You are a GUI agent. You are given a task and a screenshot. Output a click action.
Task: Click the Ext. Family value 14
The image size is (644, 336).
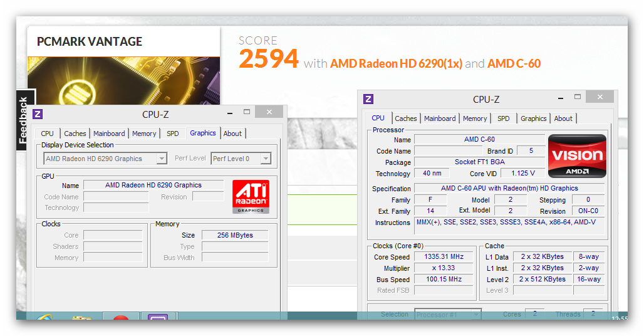[x=430, y=211]
